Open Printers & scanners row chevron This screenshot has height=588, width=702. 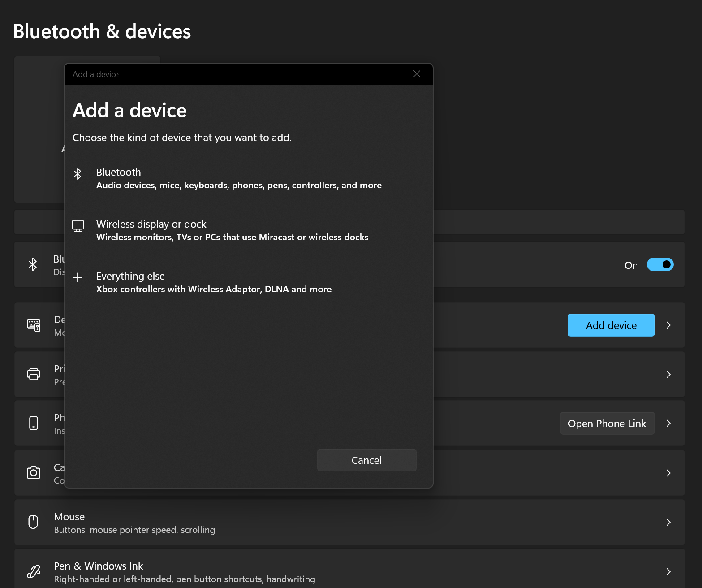[668, 374]
